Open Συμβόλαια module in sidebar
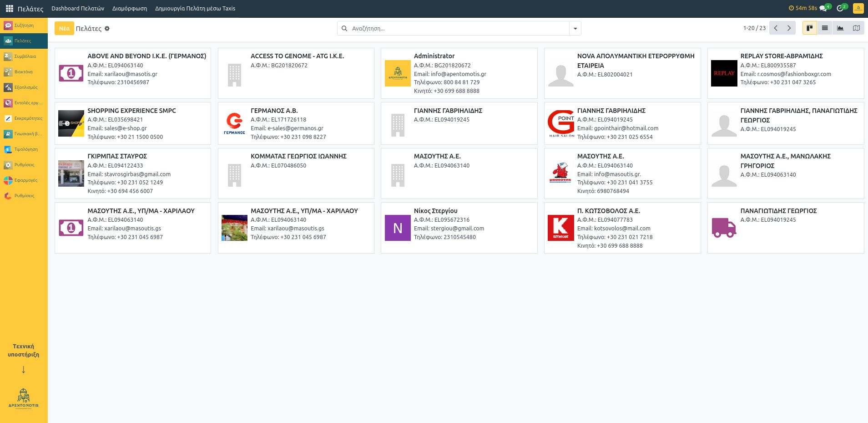 point(24,56)
